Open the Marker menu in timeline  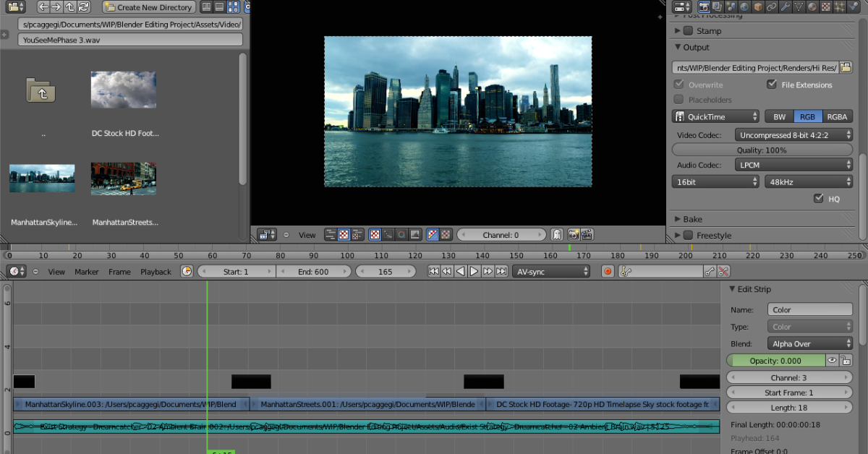pos(86,272)
